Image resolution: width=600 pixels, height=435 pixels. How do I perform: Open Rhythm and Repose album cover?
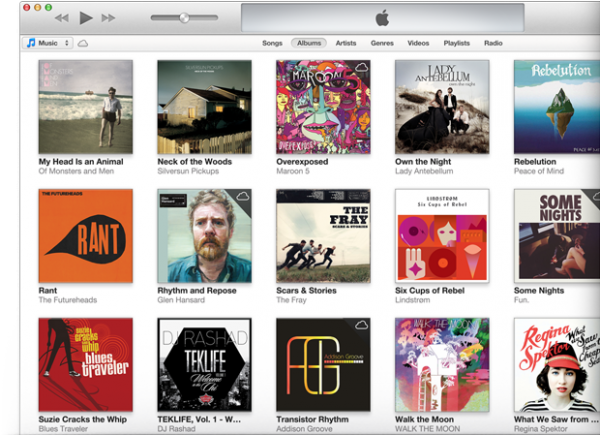pyautogui.click(x=204, y=236)
